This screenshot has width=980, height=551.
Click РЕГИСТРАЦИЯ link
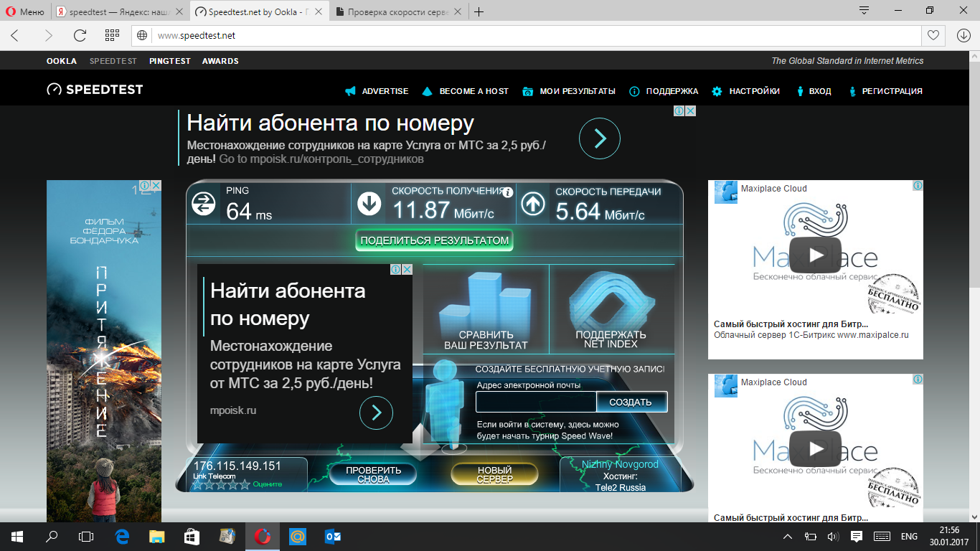[x=885, y=91]
